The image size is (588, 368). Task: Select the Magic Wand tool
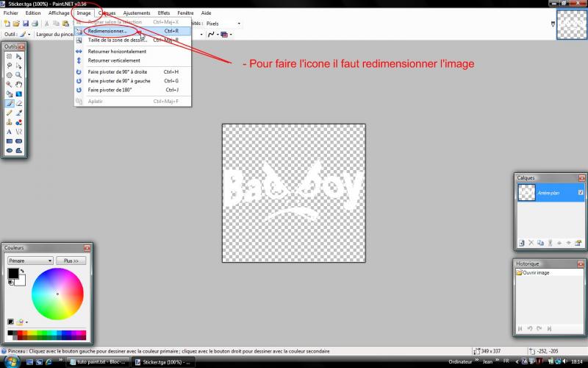click(x=10, y=85)
